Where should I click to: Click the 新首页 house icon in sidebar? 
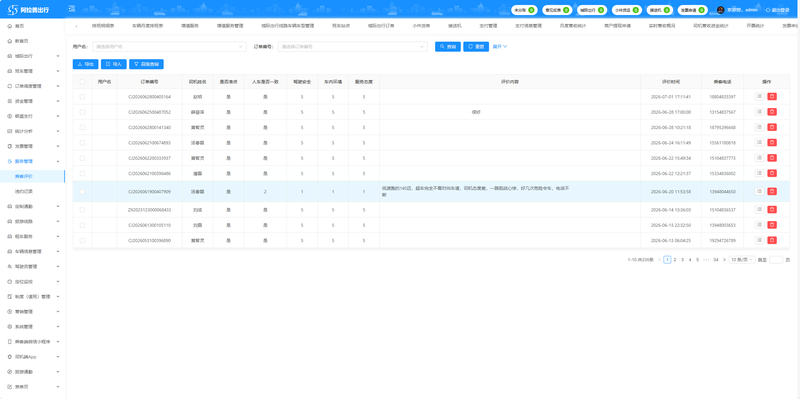tap(10, 41)
